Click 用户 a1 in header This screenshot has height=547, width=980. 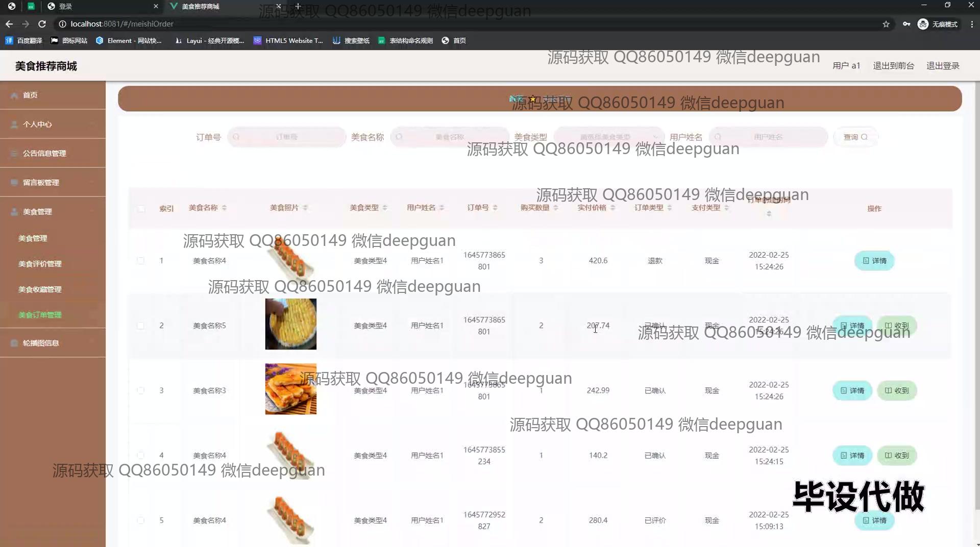[846, 66]
